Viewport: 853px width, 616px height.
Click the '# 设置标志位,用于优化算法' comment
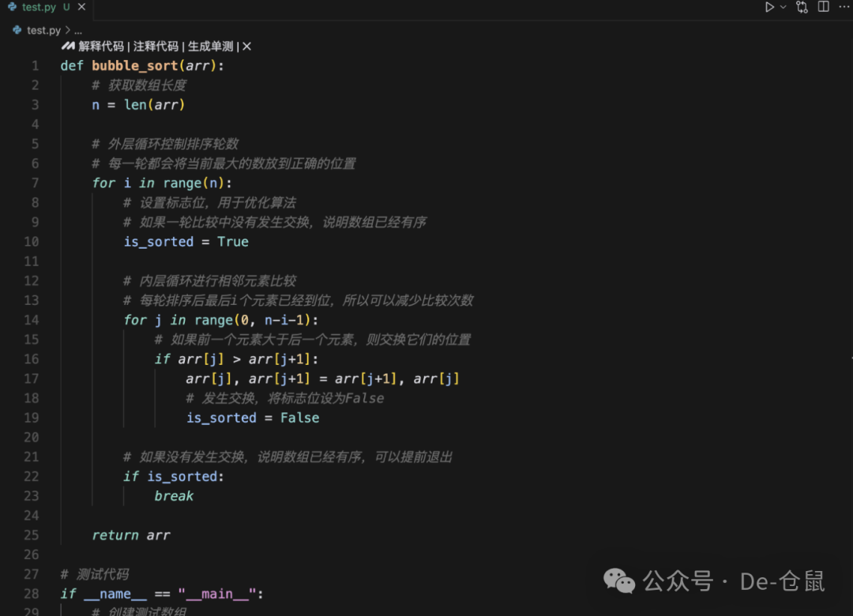210,203
